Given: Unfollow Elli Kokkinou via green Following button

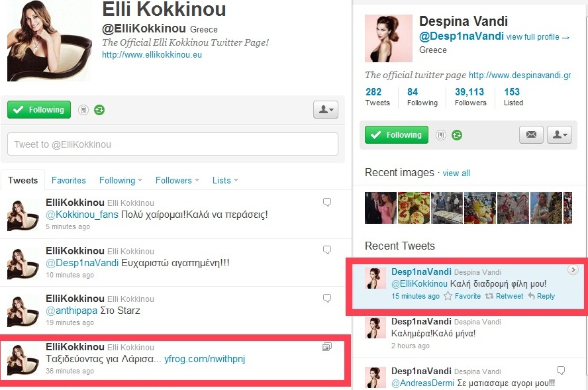Looking at the screenshot, I should pos(39,109).
